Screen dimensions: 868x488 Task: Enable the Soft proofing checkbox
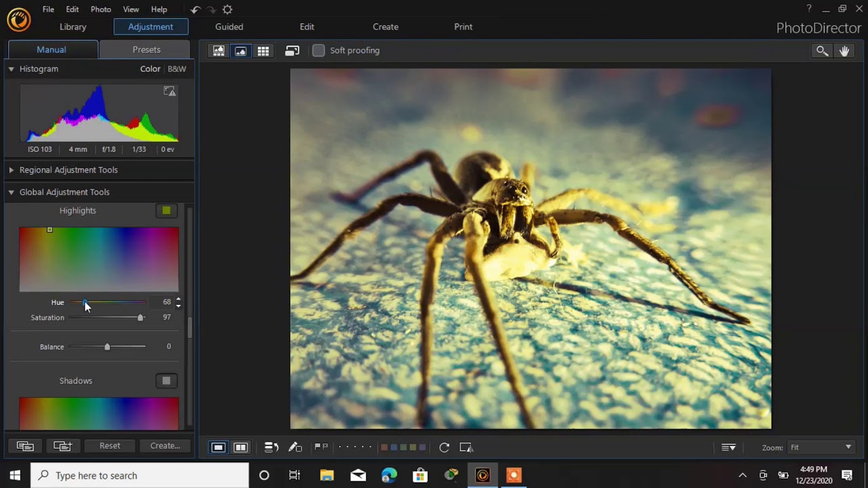(319, 51)
